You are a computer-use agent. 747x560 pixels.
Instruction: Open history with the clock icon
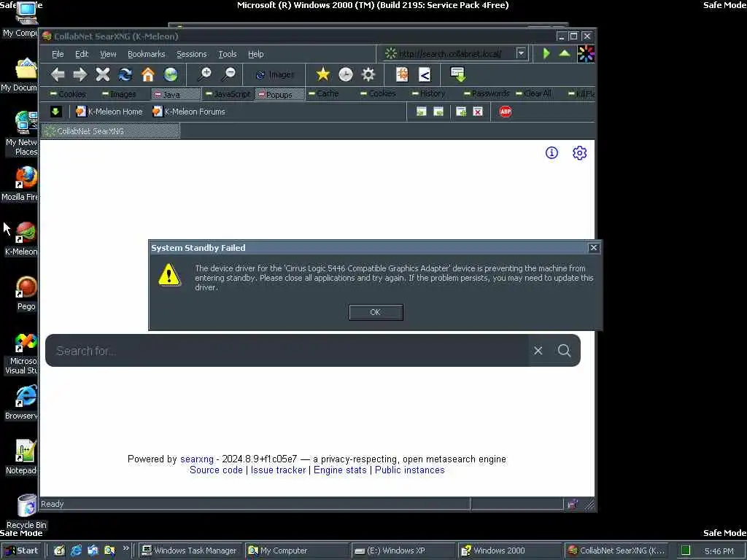345,74
